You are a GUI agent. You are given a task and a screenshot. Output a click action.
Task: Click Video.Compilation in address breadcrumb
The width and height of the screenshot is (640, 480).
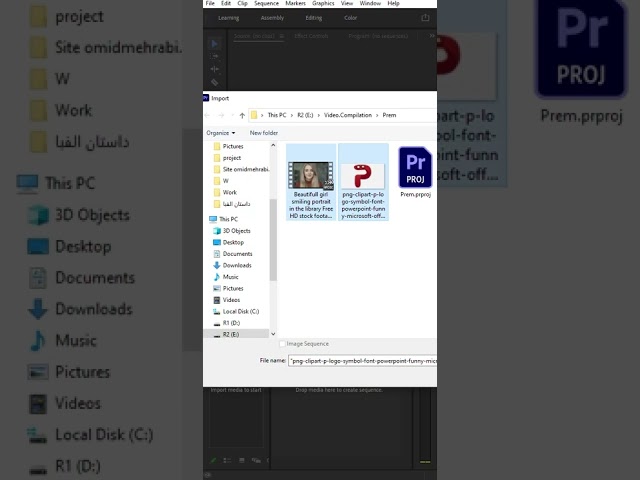pyautogui.click(x=348, y=115)
